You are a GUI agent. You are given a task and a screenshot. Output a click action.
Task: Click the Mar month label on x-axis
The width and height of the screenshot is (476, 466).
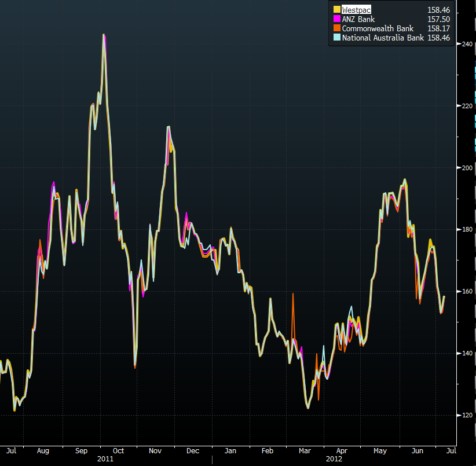[x=305, y=450]
